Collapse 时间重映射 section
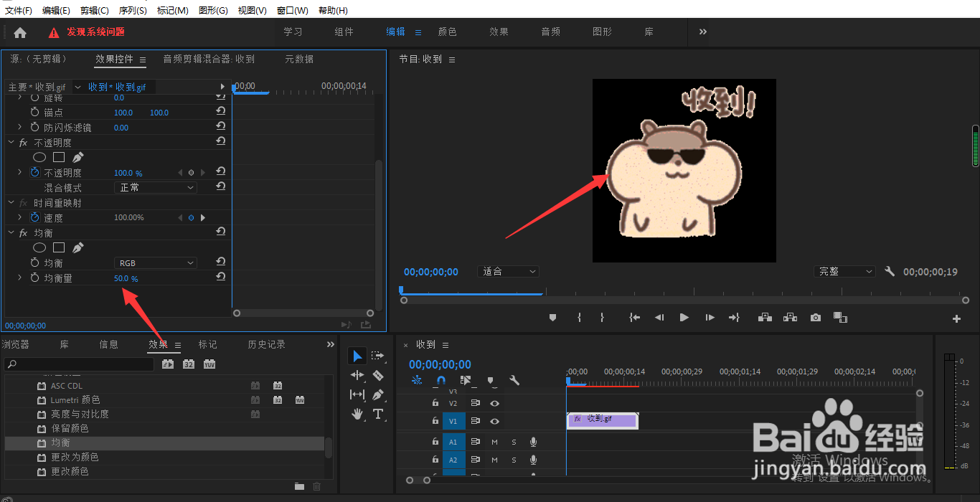Image resolution: width=980 pixels, height=502 pixels. 11,202
